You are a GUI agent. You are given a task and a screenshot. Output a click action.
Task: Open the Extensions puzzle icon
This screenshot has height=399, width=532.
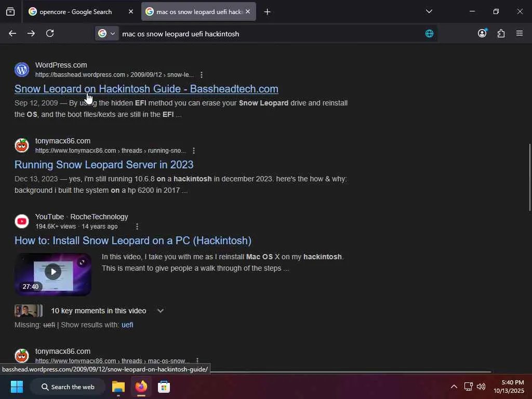501,33
